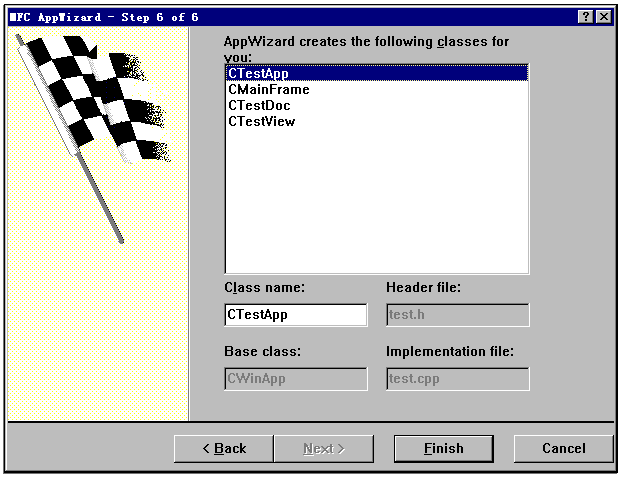Close the AppWizard window using the X
The width and height of the screenshot is (622, 477).
tap(604, 17)
